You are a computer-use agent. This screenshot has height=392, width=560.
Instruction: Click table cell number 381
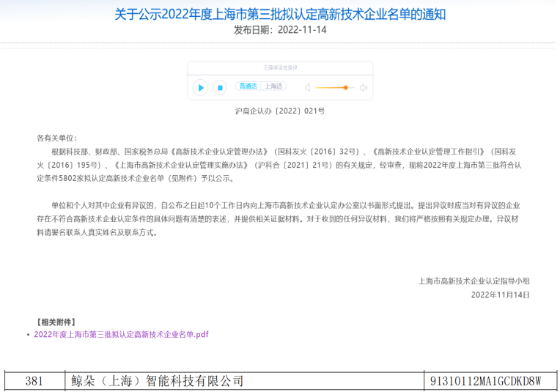coord(34,381)
